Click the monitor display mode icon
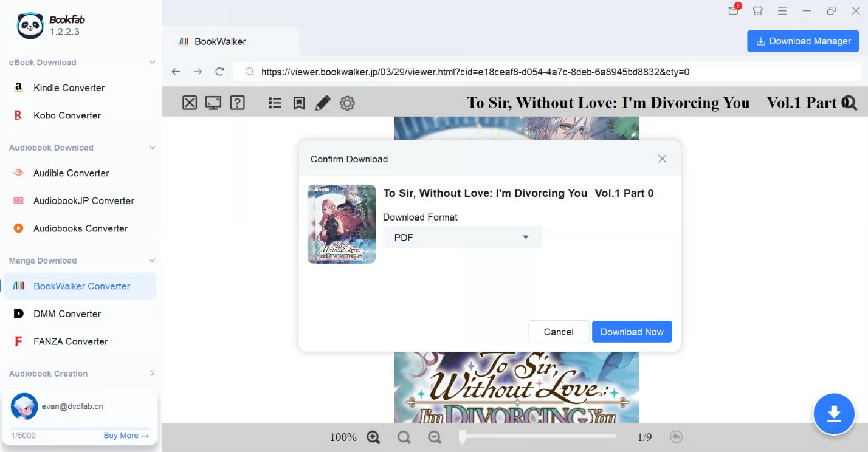 pos(213,102)
